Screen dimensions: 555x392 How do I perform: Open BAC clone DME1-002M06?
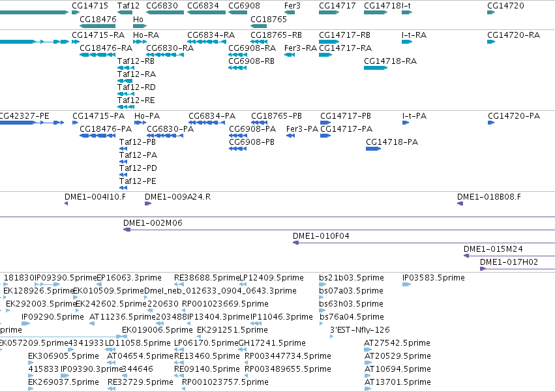click(153, 223)
